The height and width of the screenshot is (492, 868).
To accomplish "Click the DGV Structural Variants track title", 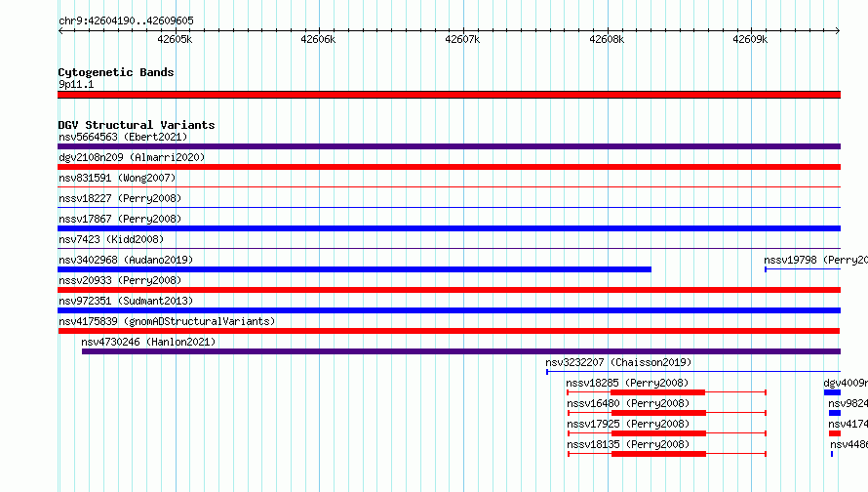I will pyautogui.click(x=137, y=125).
